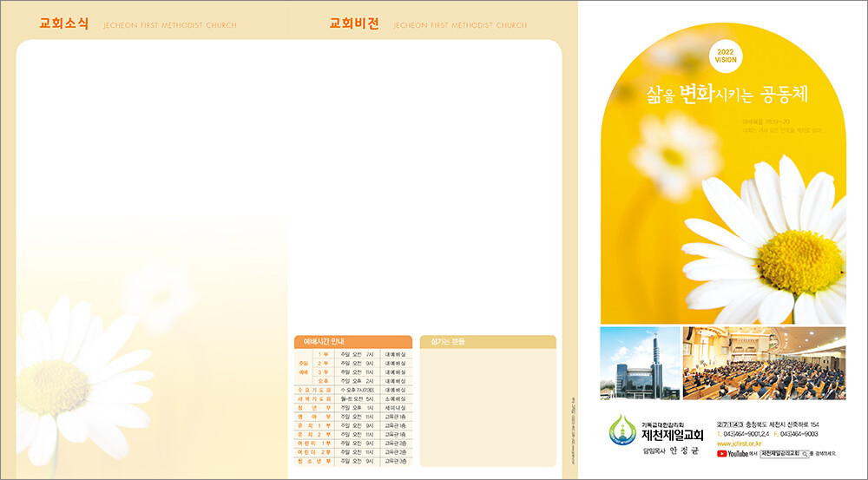This screenshot has width=868, height=480.
Task: Click the boxed postal code 27143
Action: click(730, 423)
